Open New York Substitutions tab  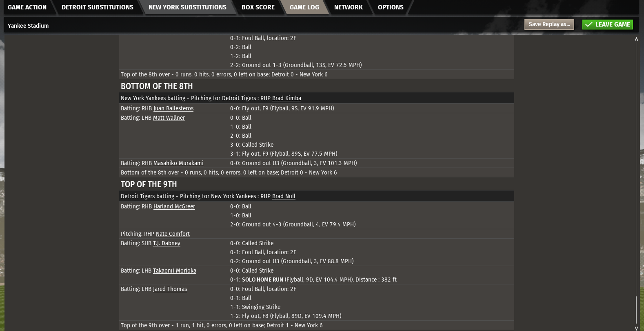(187, 7)
